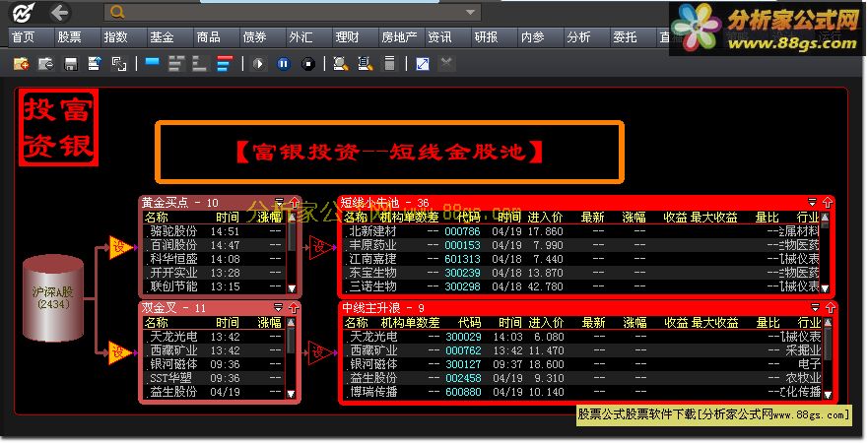Click in the top search input field
Screen dimensions: 868x443
tap(293, 12)
